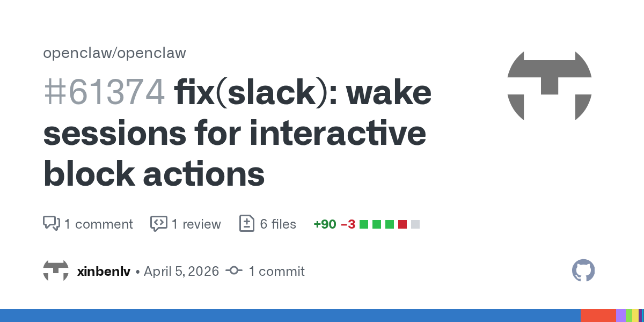This screenshot has width=644, height=322.
Task: Open the 6 files changed list
Action: pos(278,224)
